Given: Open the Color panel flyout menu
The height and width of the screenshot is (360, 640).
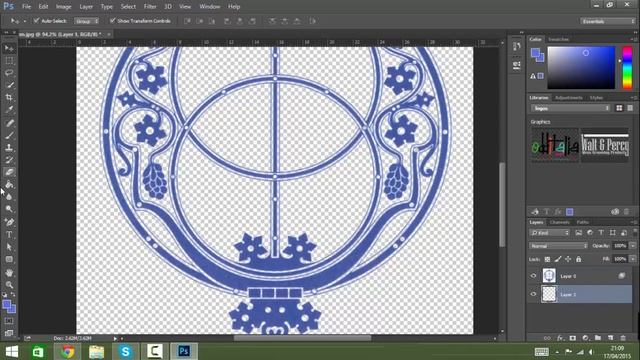Looking at the screenshot, I should point(633,39).
